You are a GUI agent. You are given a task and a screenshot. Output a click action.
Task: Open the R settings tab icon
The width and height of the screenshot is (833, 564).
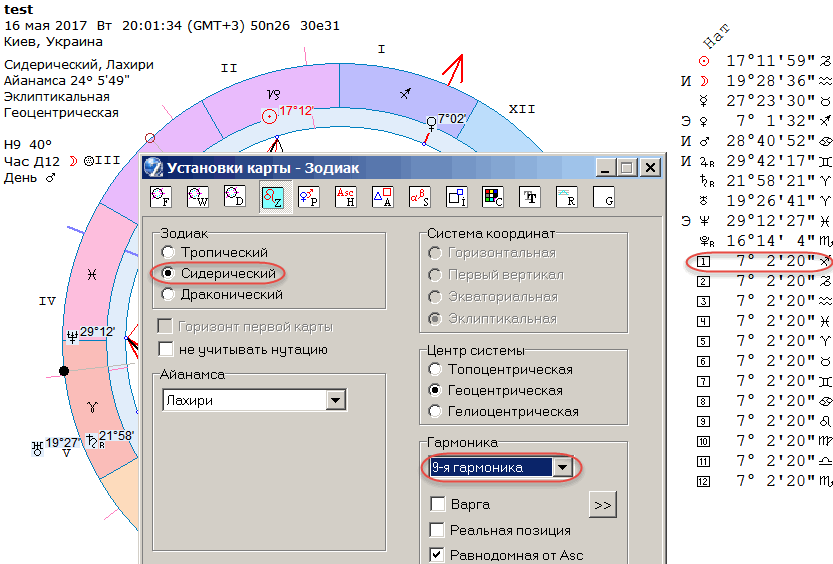[x=567, y=197]
